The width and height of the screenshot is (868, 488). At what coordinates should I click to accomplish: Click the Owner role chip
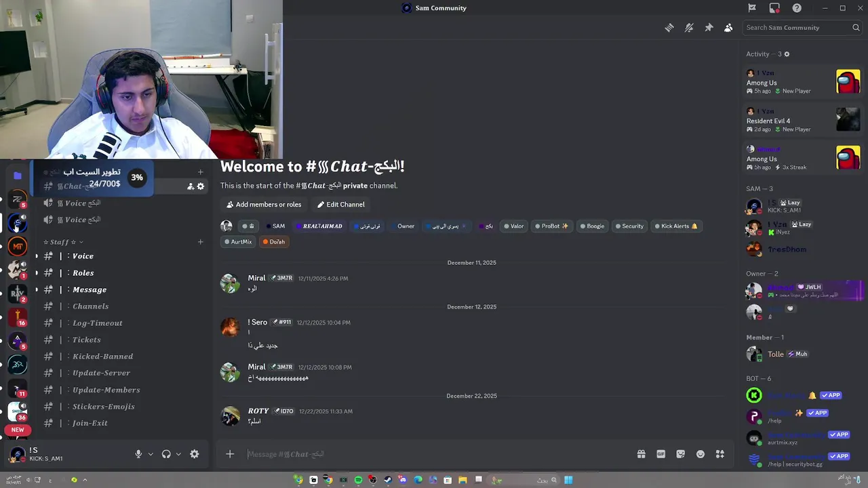[x=403, y=226]
